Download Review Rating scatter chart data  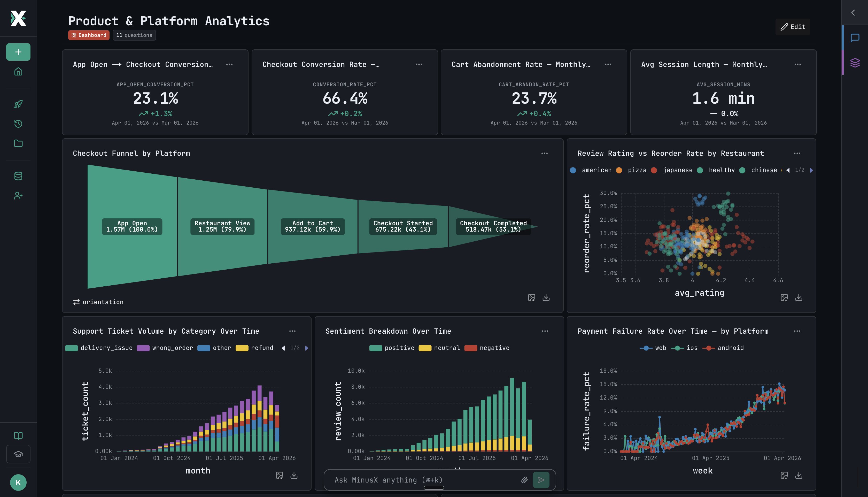point(799,298)
